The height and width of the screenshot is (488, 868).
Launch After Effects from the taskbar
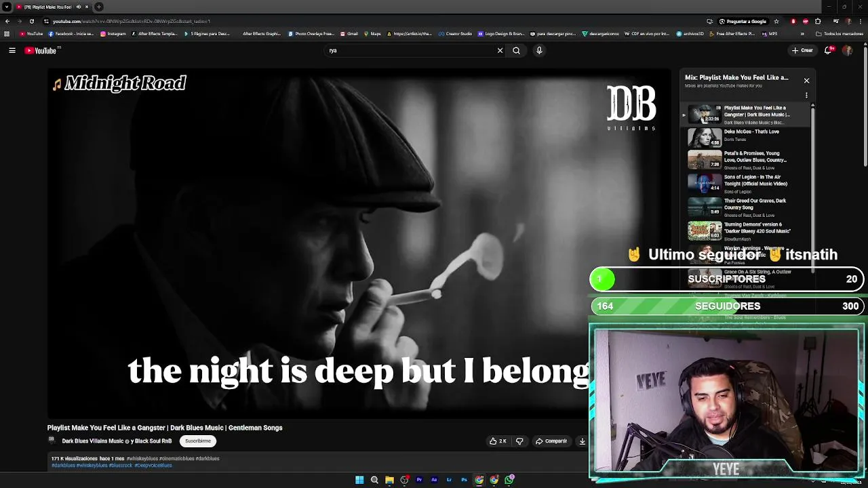tap(434, 480)
